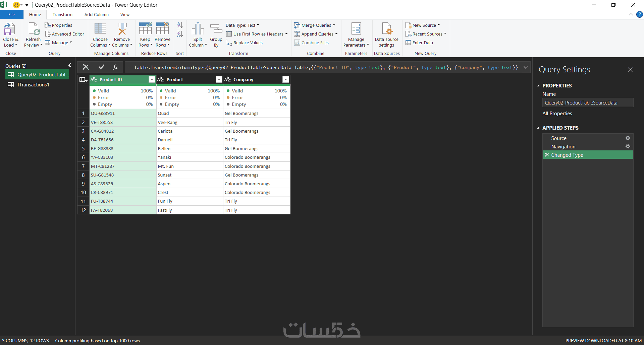Click the fx add step button
The image size is (644, 345).
pos(115,67)
